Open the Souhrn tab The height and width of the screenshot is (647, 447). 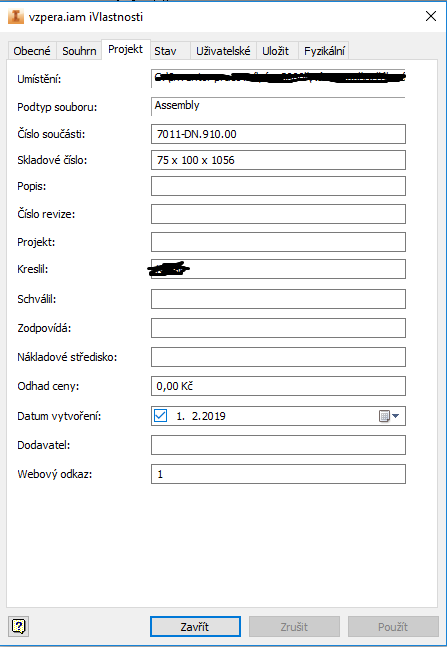point(79,51)
